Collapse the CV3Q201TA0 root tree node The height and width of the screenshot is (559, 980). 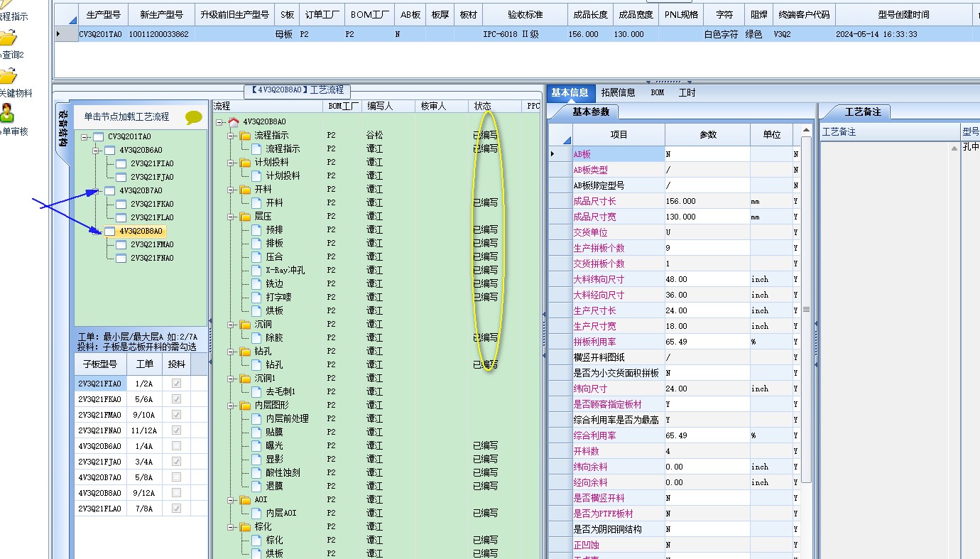click(x=85, y=137)
